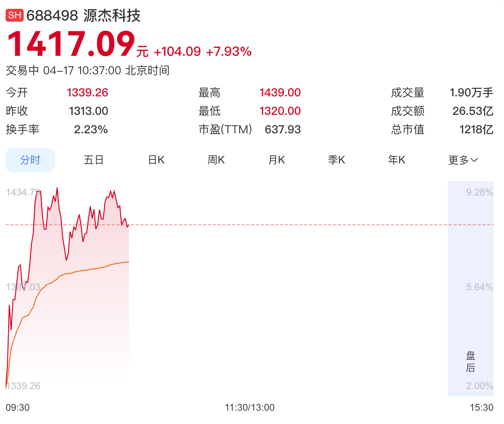Select the 分时 intraday chart tab
This screenshot has width=504, height=424.
click(30, 159)
